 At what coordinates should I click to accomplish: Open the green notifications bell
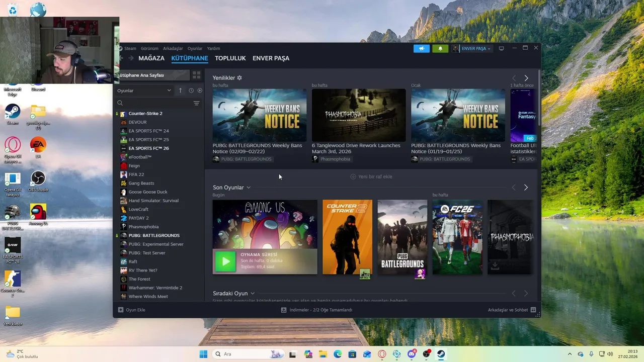tap(440, 48)
